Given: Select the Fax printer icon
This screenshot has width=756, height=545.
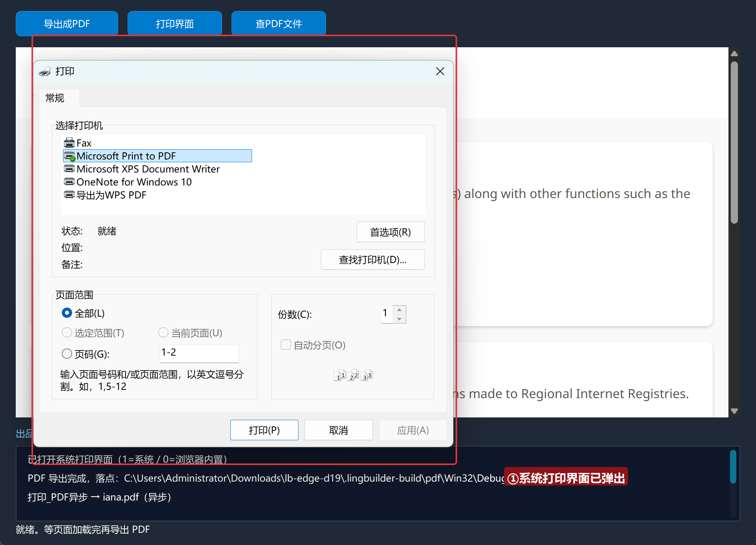Looking at the screenshot, I should click(69, 143).
